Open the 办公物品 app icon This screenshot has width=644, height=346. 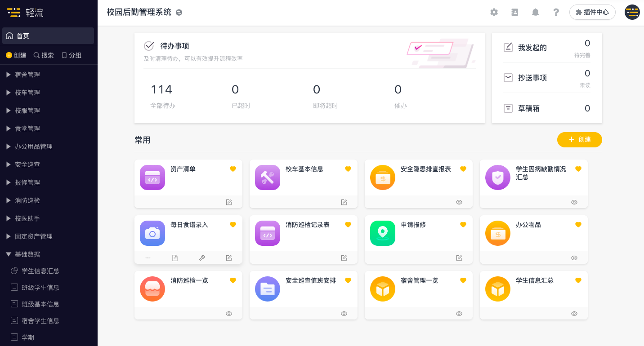pos(498,233)
